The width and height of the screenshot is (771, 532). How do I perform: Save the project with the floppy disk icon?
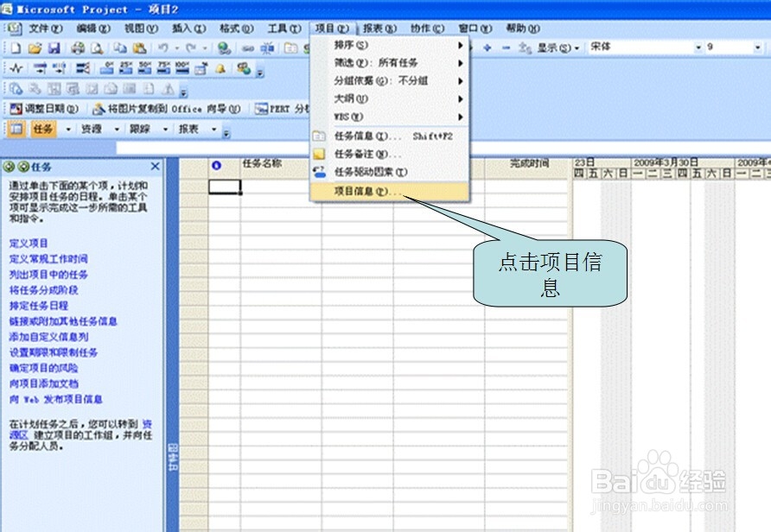coord(54,48)
